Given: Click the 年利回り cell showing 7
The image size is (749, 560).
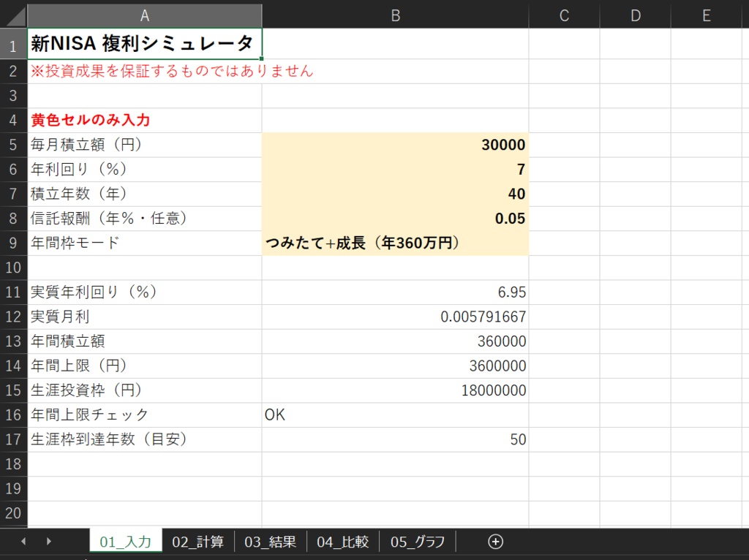Looking at the screenshot, I should tap(395, 169).
